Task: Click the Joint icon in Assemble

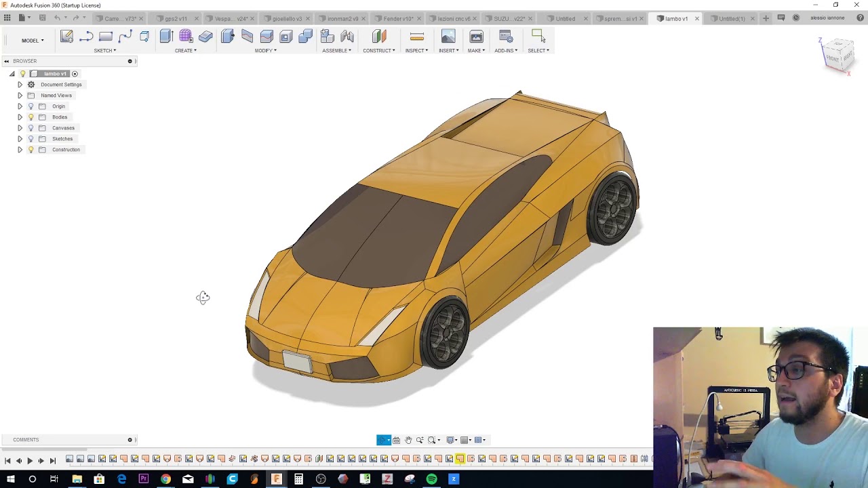Action: click(347, 37)
